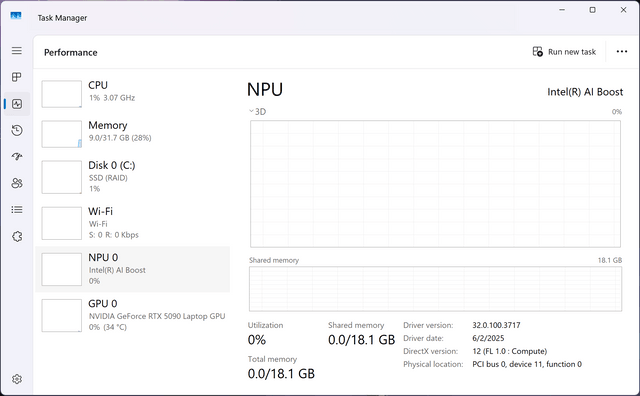
Task: Click the 9.0/31.7 GB (28%) memory reading
Action: pos(120,138)
